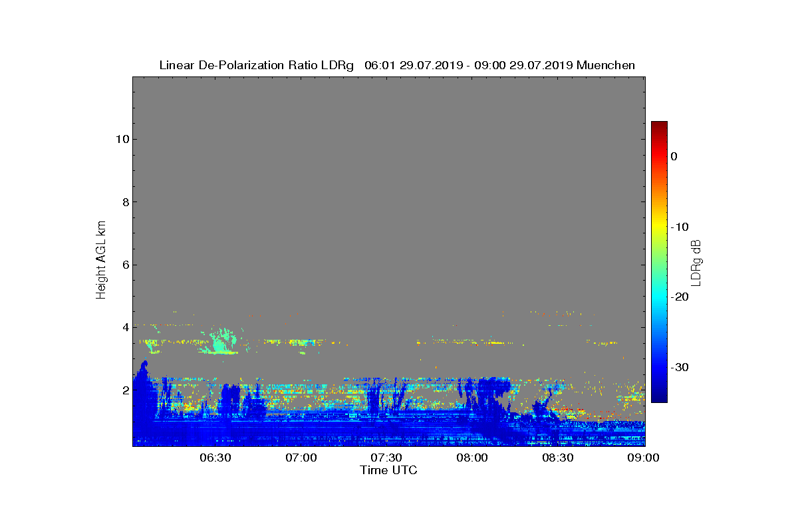Click the '06:30' time tick label
Screen dimensions: 798x532
pos(215,458)
